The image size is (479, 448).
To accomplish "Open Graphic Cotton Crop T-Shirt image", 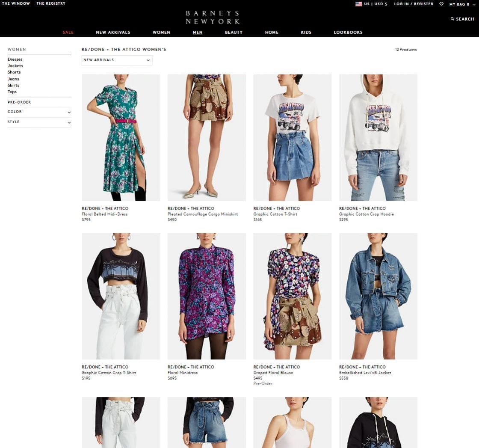I will point(121,296).
